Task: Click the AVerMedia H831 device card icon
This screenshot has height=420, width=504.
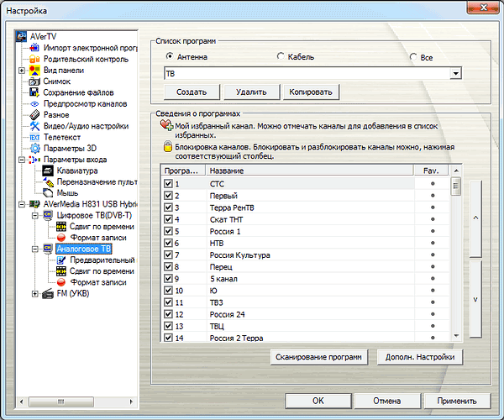Action: point(34,204)
